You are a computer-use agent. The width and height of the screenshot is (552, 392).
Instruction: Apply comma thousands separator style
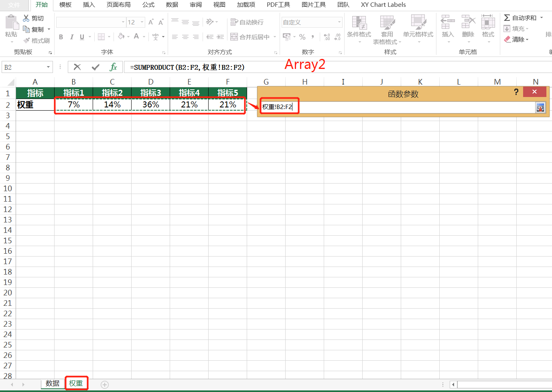[313, 37]
